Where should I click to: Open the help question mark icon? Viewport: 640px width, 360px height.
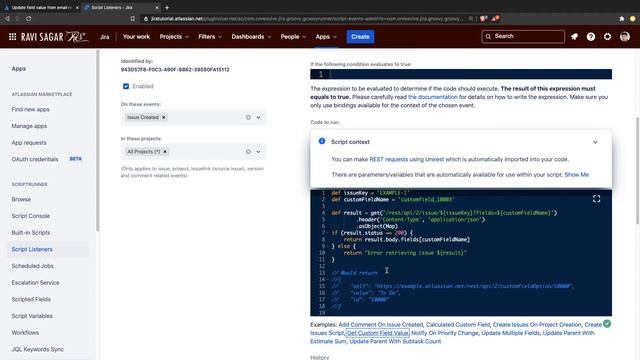(591, 37)
